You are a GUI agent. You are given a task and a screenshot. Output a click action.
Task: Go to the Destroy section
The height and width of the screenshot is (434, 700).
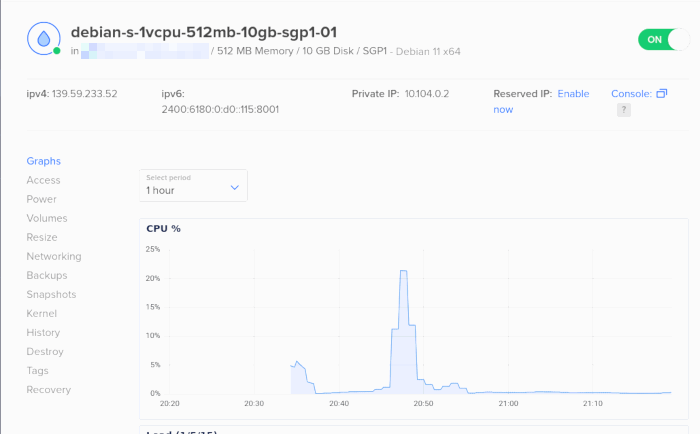(x=45, y=351)
